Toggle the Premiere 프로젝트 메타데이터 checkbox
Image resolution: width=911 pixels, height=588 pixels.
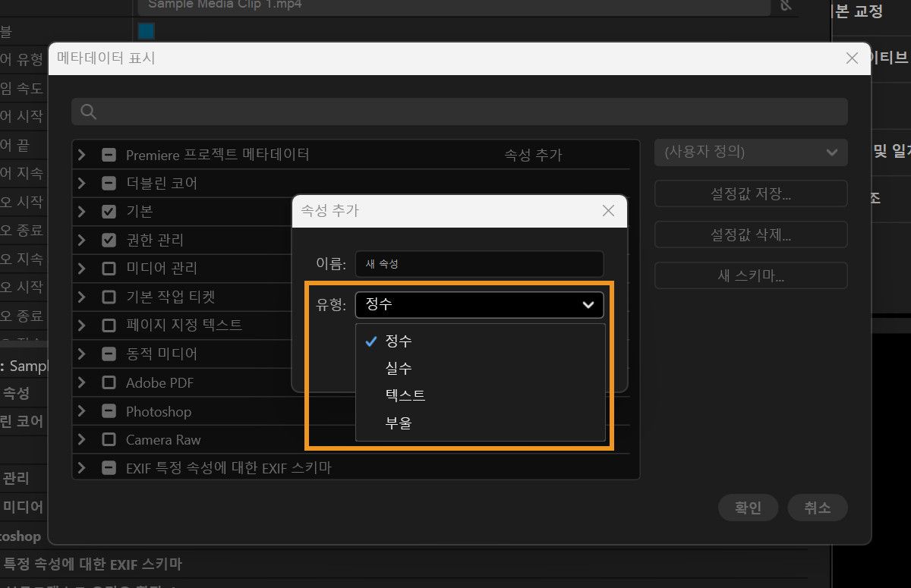click(109, 155)
